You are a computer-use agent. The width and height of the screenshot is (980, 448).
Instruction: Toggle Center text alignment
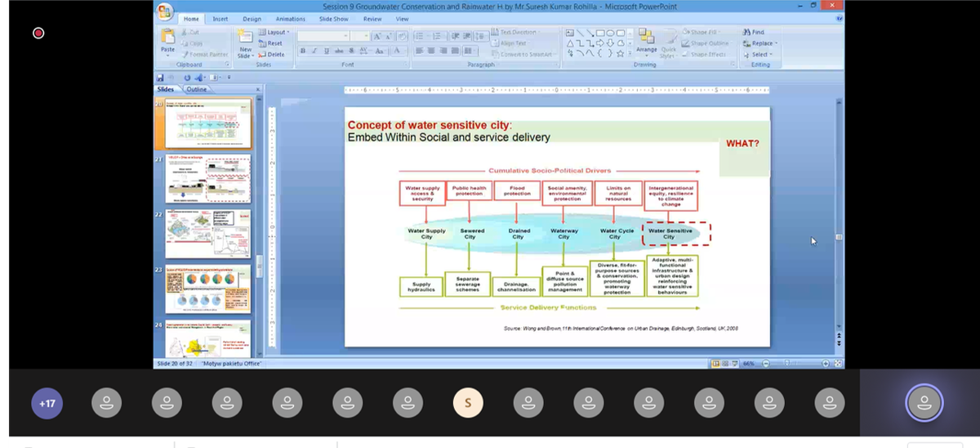431,51
